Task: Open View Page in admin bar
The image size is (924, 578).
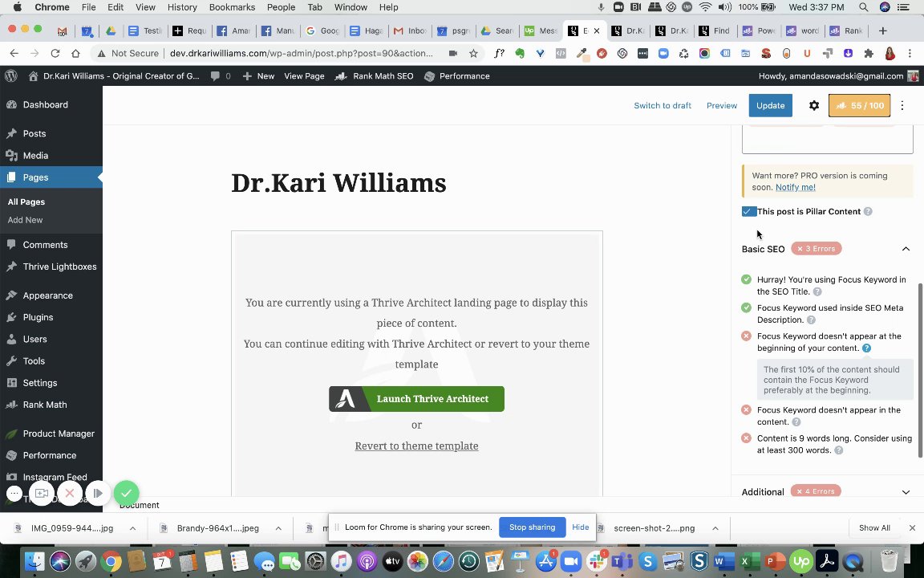Action: 304,76
